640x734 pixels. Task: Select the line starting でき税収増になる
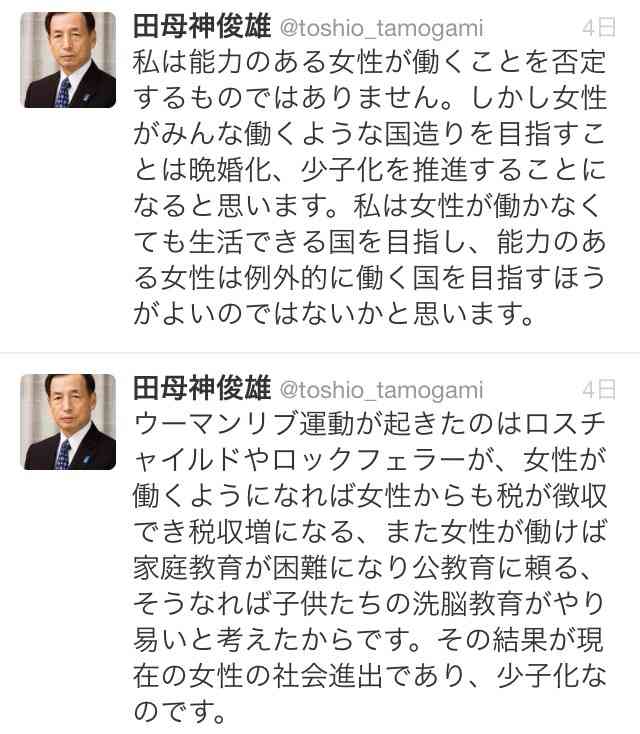click(x=370, y=532)
